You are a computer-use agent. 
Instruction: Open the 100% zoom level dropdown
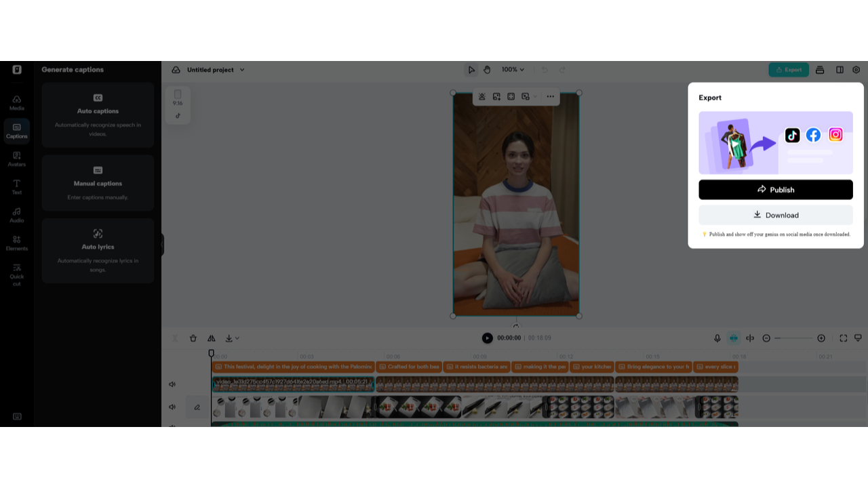(x=513, y=70)
